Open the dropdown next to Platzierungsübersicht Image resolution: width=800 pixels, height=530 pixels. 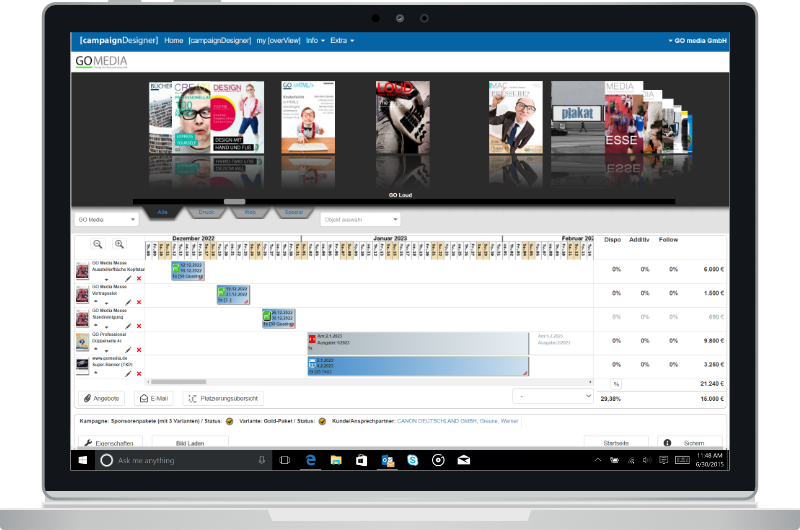pyautogui.click(x=552, y=396)
